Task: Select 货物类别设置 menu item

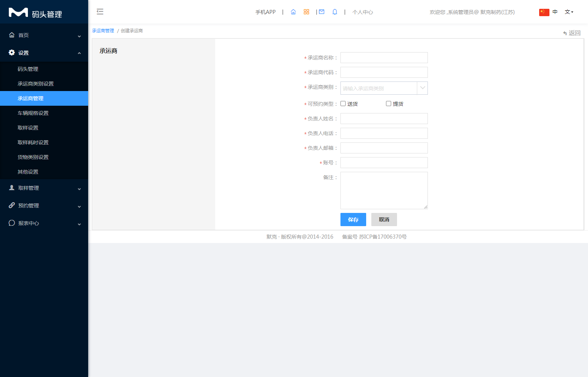Action: 44,157
